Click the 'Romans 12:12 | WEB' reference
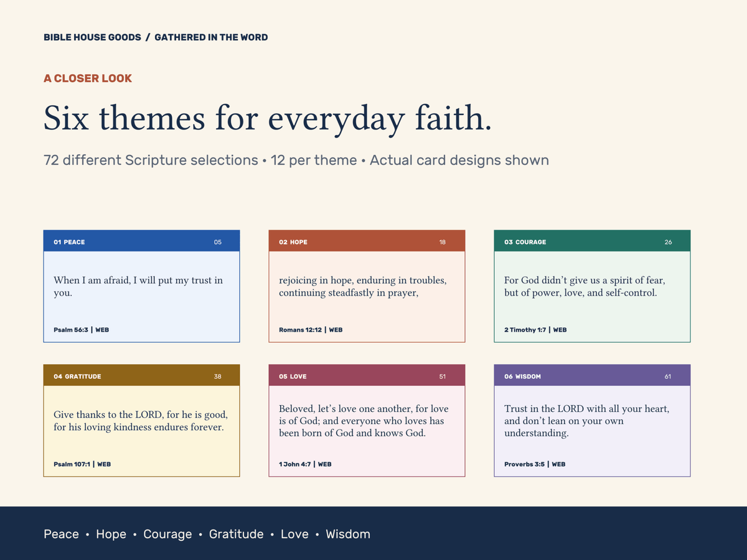 pos(311,330)
